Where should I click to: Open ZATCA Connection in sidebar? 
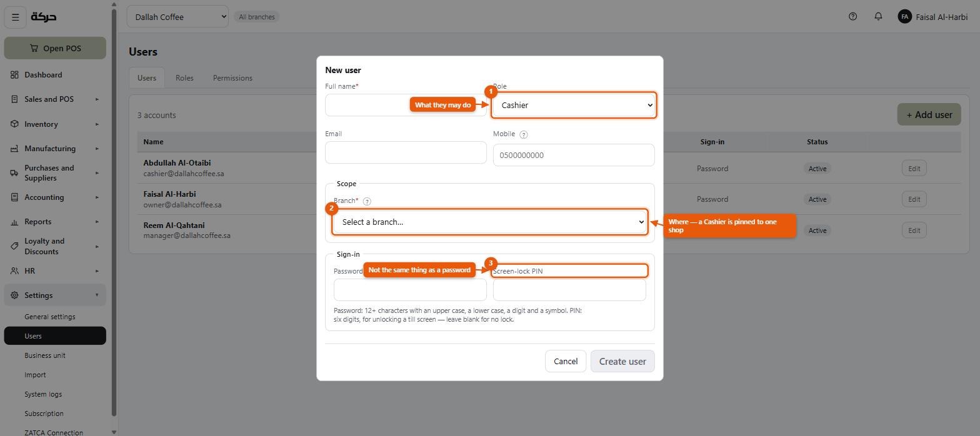coord(54,432)
